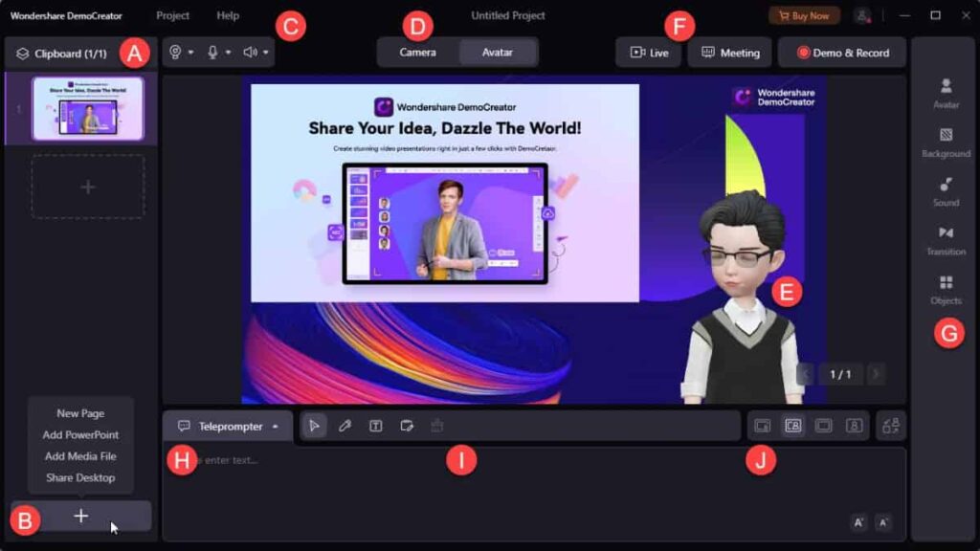Decrease teleprompter font size
This screenshot has height=551, width=980.
883,522
